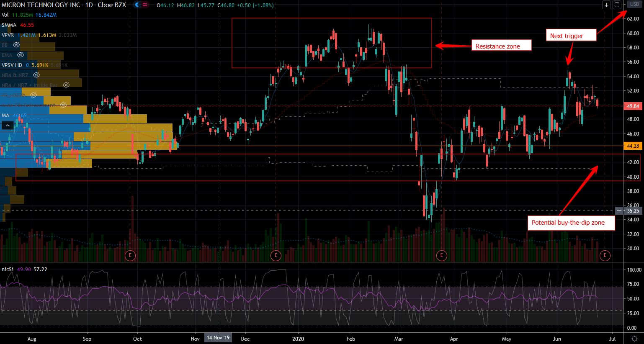Click the close price value C46.80
Image resolution: width=644 pixels, height=344 pixels.
pos(226,5)
